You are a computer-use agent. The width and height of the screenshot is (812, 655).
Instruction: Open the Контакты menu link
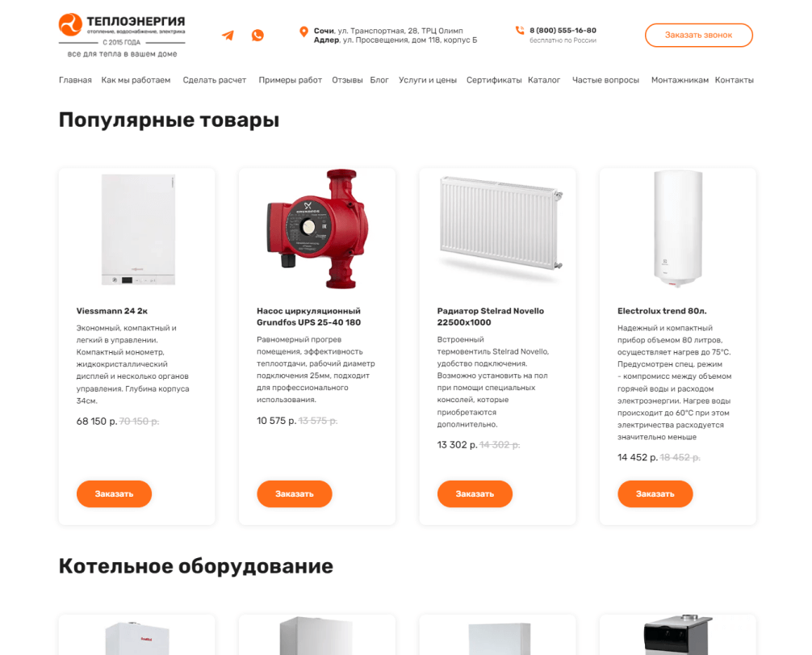(734, 80)
